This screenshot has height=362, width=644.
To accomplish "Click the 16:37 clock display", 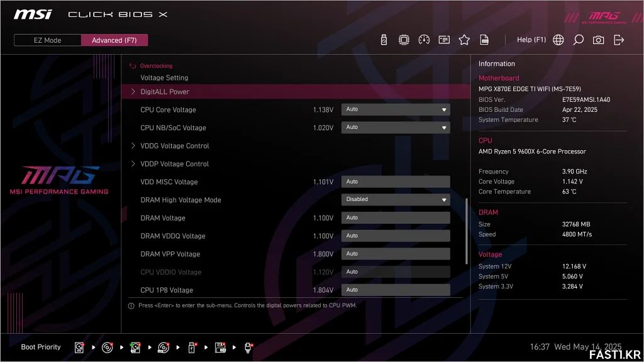I will click(x=539, y=347).
